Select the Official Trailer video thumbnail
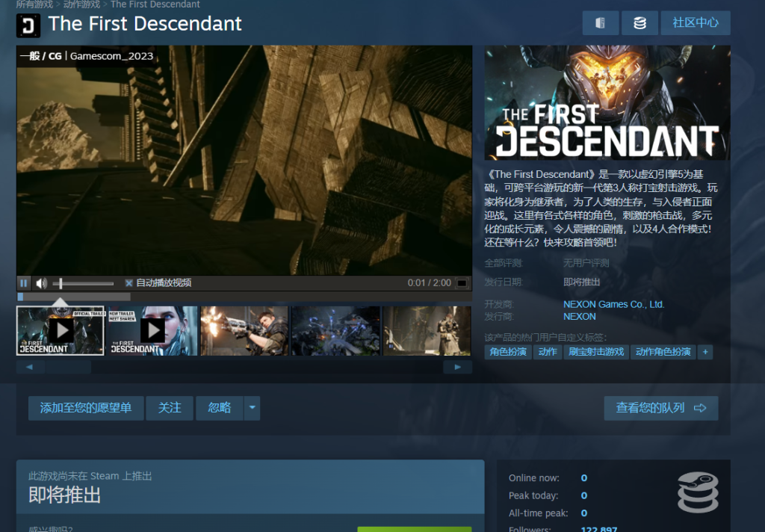Image resolution: width=765 pixels, height=532 pixels. (61, 331)
